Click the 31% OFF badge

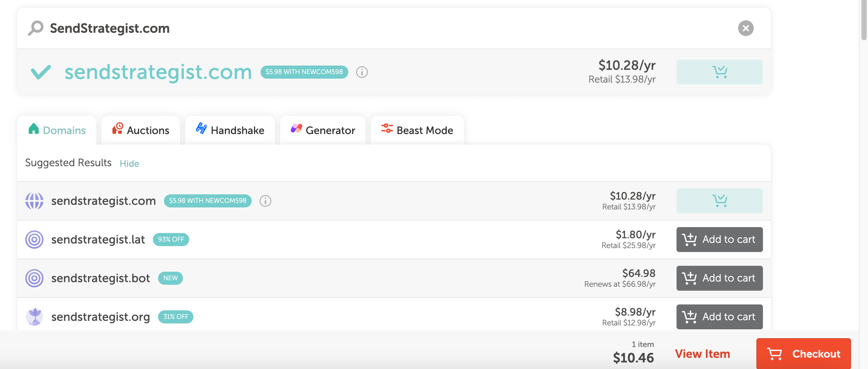point(175,317)
